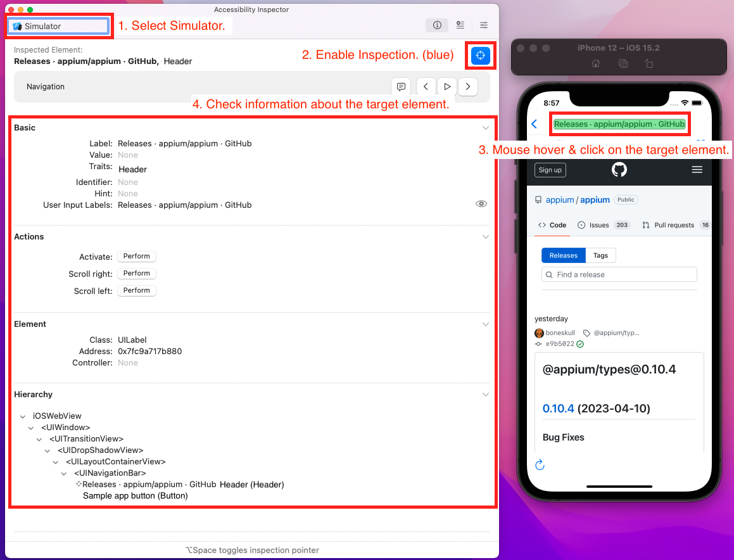Screen dimensions: 734x560
Task: Switch to the Code tab
Action: point(552,226)
